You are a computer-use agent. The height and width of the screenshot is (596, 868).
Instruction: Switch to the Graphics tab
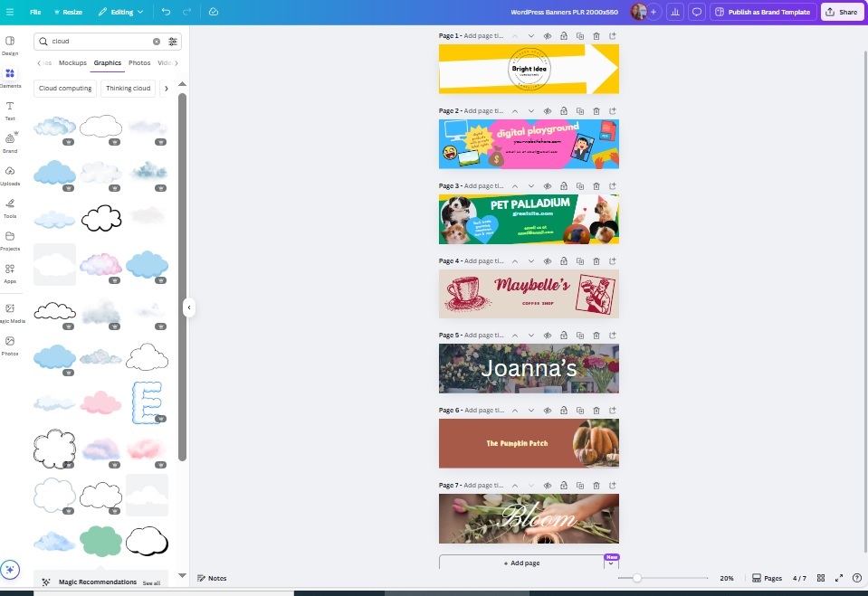(108, 62)
